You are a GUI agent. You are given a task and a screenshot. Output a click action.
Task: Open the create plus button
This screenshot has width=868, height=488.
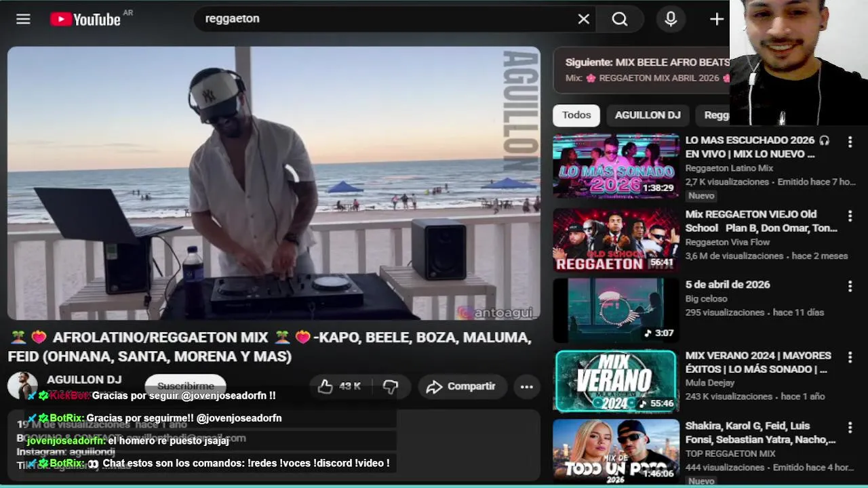[x=717, y=19]
